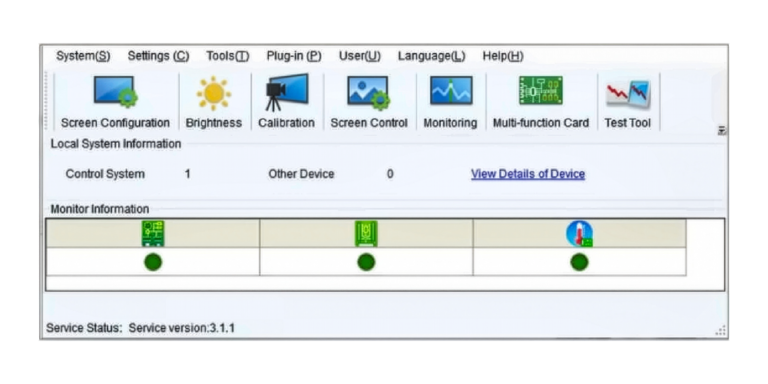Screen dimensions: 768x384
Task: Click the toolbar drag handle at left edge
Action: [x=47, y=101]
